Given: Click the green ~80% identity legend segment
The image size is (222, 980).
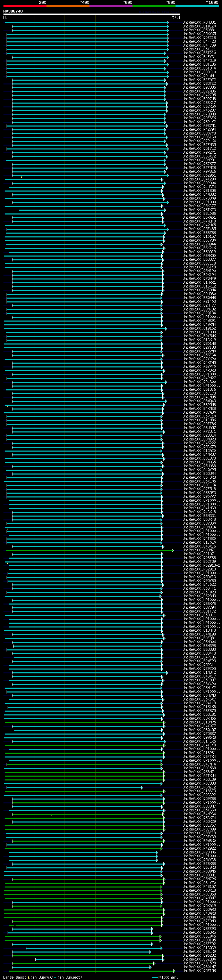Looking at the screenshot, I should (x=154, y=6).
